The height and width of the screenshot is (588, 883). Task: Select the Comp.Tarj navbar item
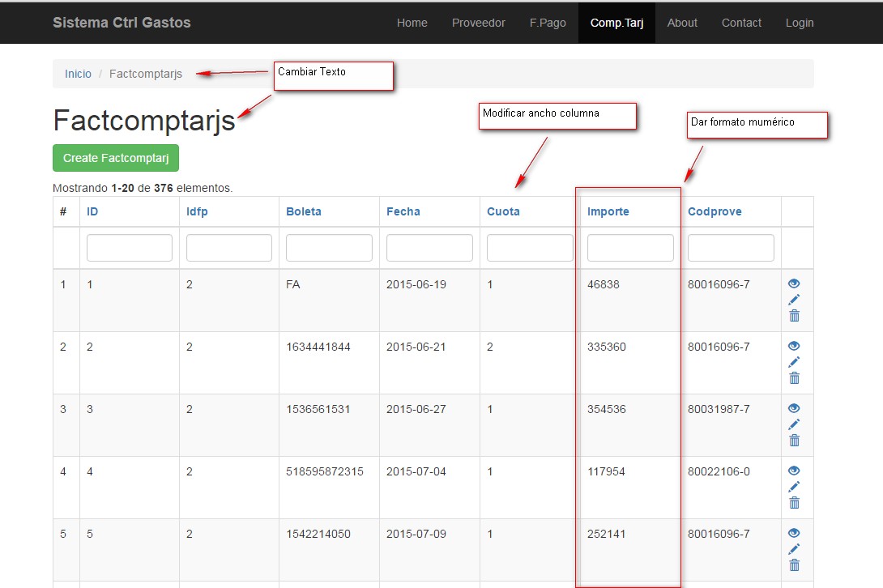click(616, 23)
